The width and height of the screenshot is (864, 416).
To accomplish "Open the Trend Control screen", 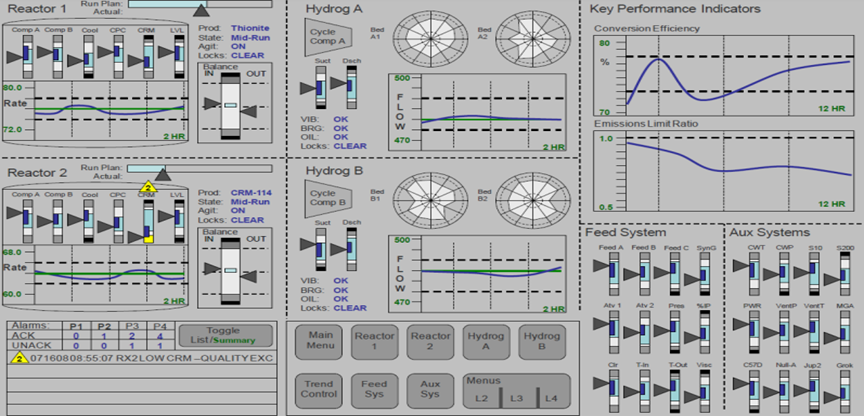I will 317,390.
